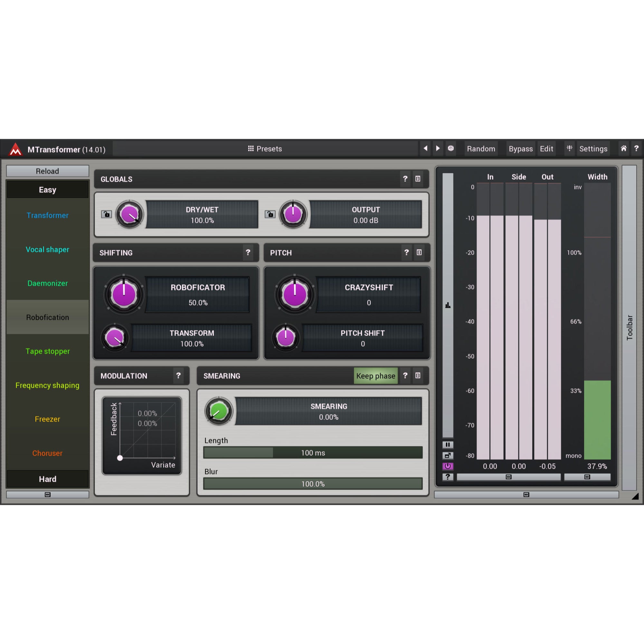Image resolution: width=644 pixels, height=644 pixels.
Task: Collapse the Pitch panel
Action: [x=419, y=253]
